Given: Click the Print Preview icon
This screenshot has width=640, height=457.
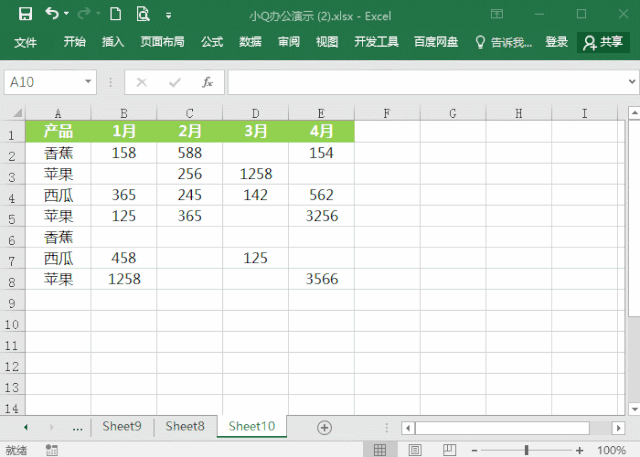Looking at the screenshot, I should tap(143, 14).
